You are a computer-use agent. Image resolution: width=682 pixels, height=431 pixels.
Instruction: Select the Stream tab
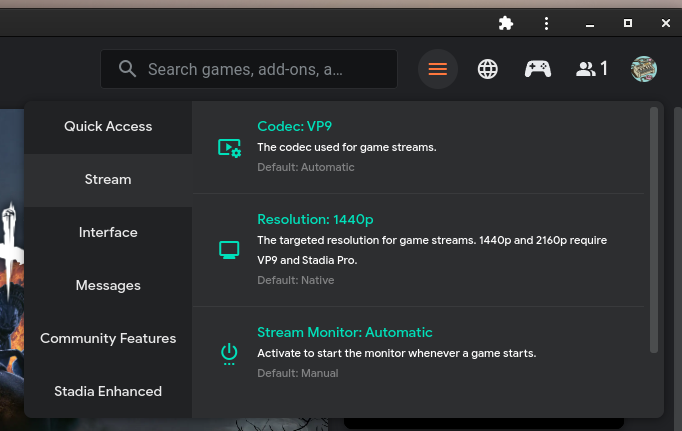108,180
